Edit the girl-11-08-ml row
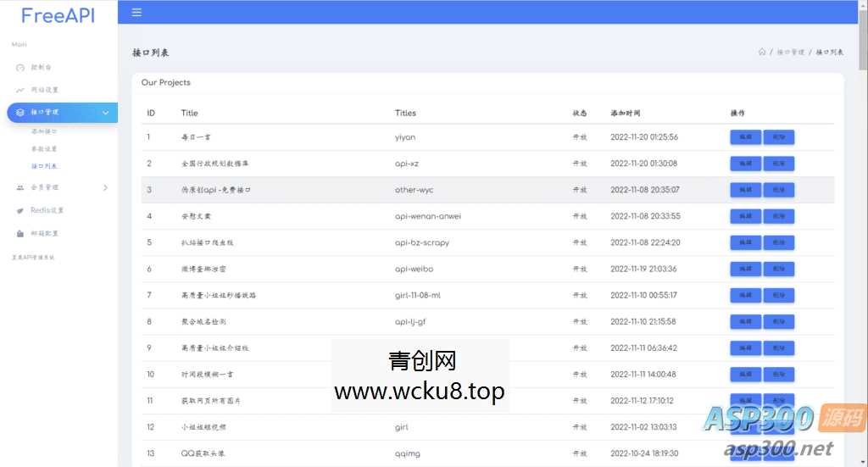 (746, 296)
